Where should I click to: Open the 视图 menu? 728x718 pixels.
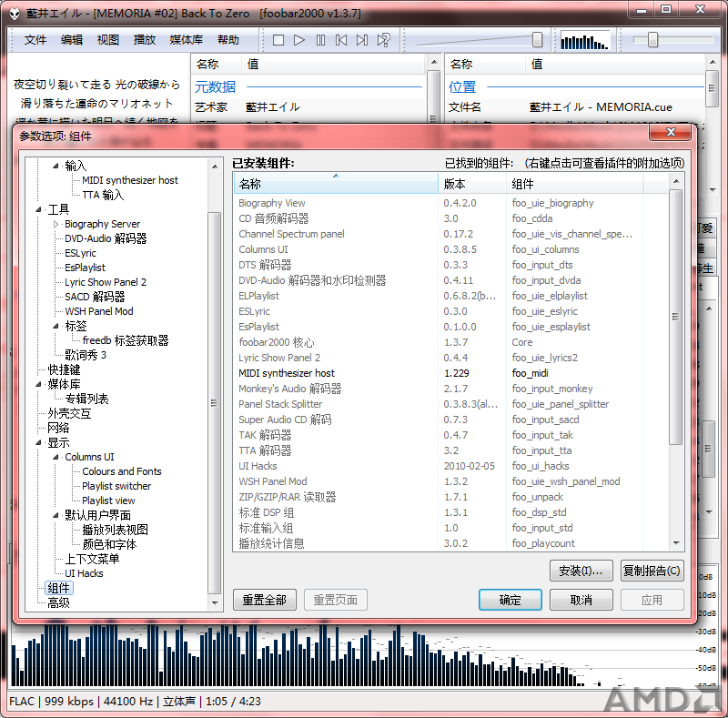[107, 40]
